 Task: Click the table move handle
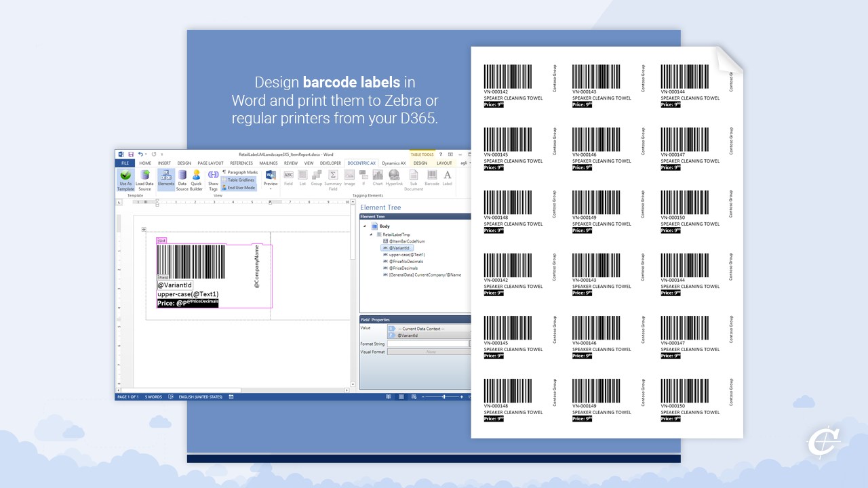pos(144,229)
